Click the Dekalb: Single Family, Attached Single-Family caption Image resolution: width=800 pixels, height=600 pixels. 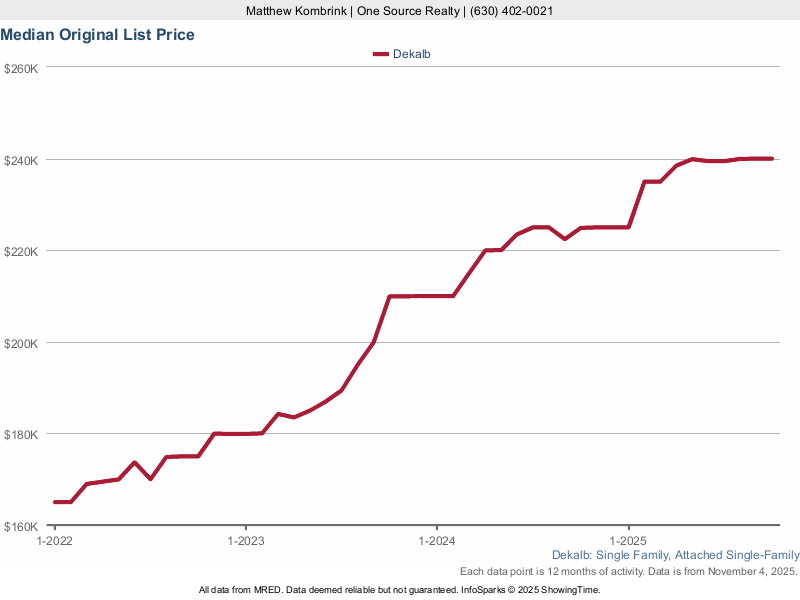675,555
